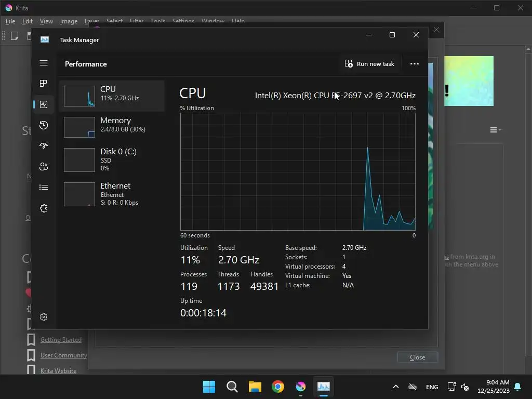Open taskbar Search
This screenshot has width=532, height=399.
coord(232,387)
